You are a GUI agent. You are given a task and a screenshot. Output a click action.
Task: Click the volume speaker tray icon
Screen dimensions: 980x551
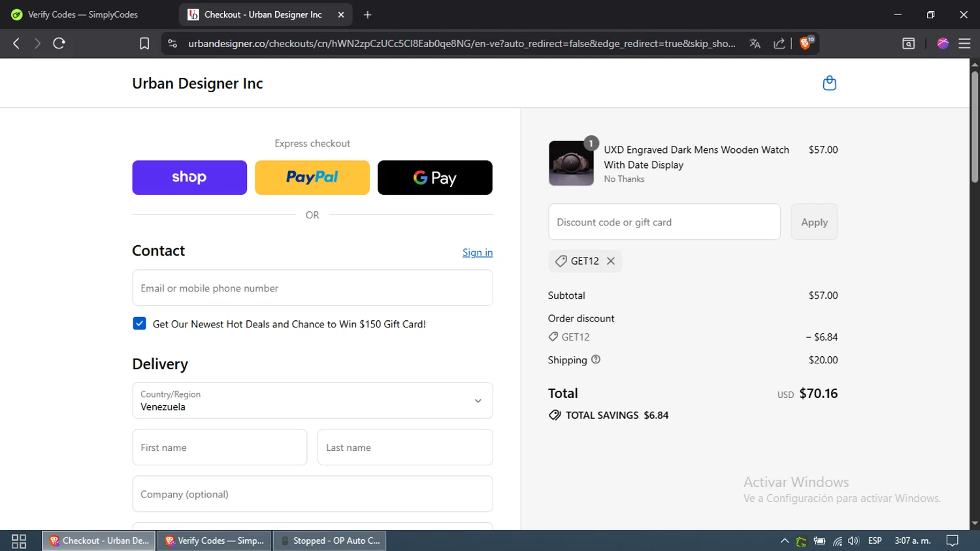853,541
